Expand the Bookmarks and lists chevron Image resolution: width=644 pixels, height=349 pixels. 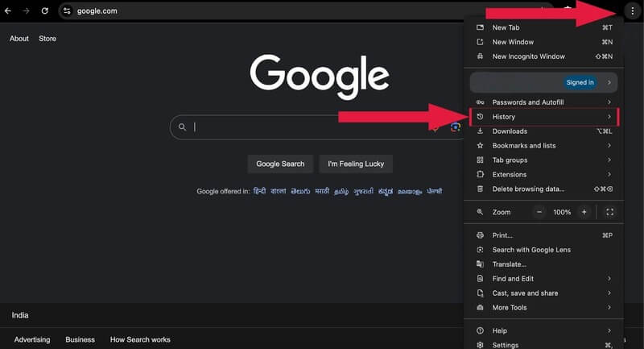click(x=609, y=146)
